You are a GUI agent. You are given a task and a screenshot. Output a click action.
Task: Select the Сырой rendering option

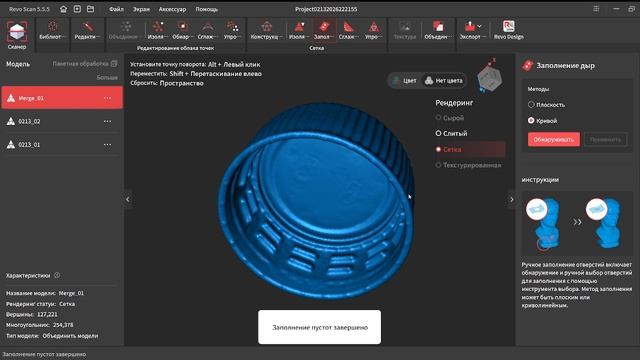(x=450, y=118)
